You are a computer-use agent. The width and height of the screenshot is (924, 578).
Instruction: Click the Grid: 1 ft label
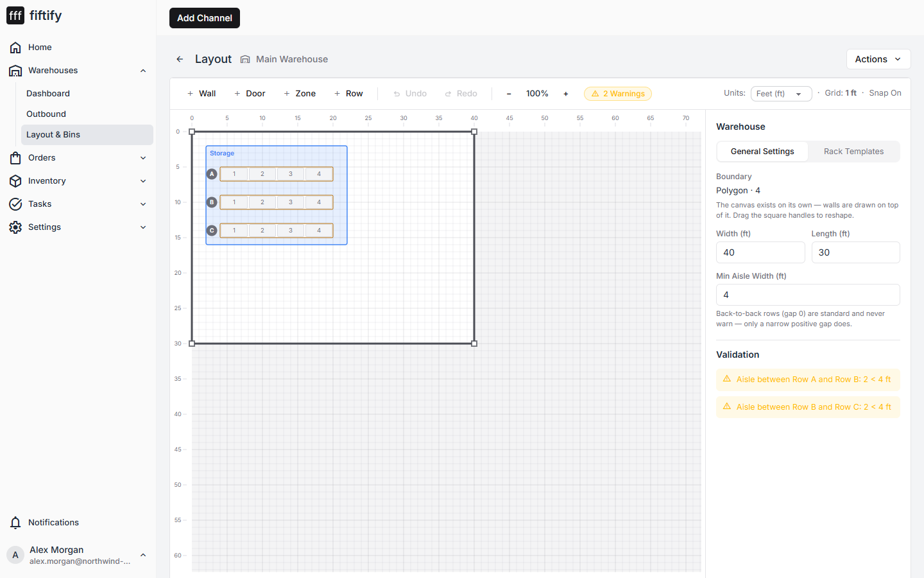(841, 93)
